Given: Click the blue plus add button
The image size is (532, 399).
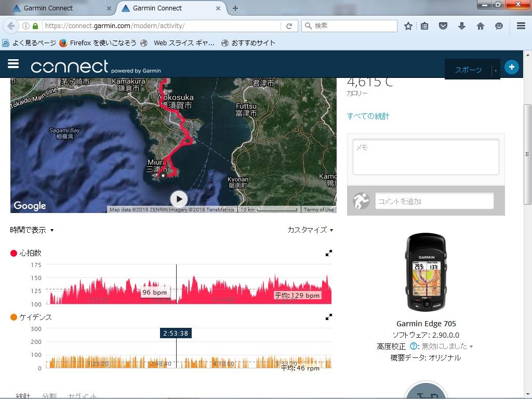Looking at the screenshot, I should 511,67.
